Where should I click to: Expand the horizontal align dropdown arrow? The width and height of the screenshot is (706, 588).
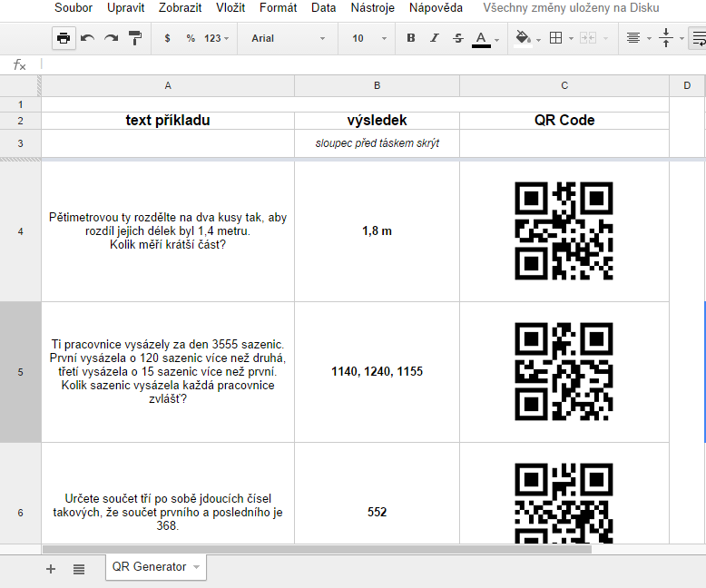point(649,39)
